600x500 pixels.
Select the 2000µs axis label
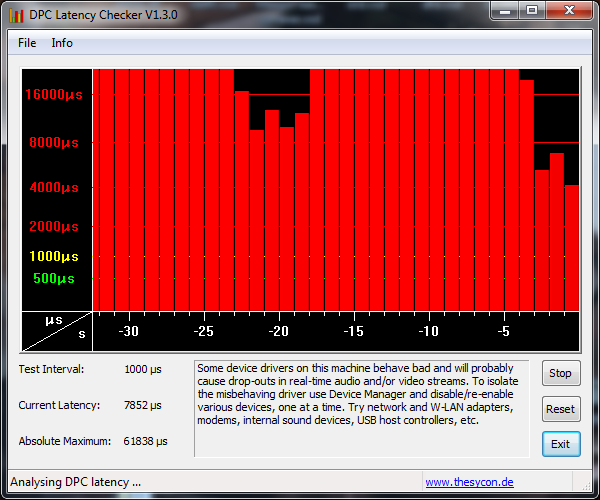tap(54, 226)
